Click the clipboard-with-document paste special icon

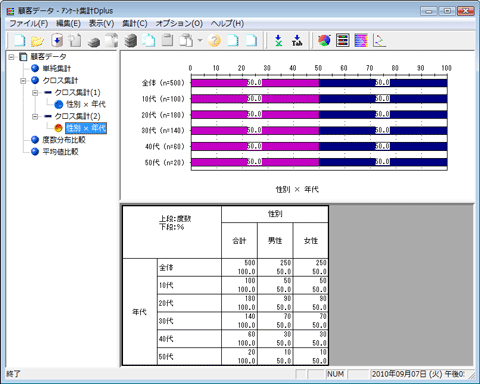[x=186, y=41]
